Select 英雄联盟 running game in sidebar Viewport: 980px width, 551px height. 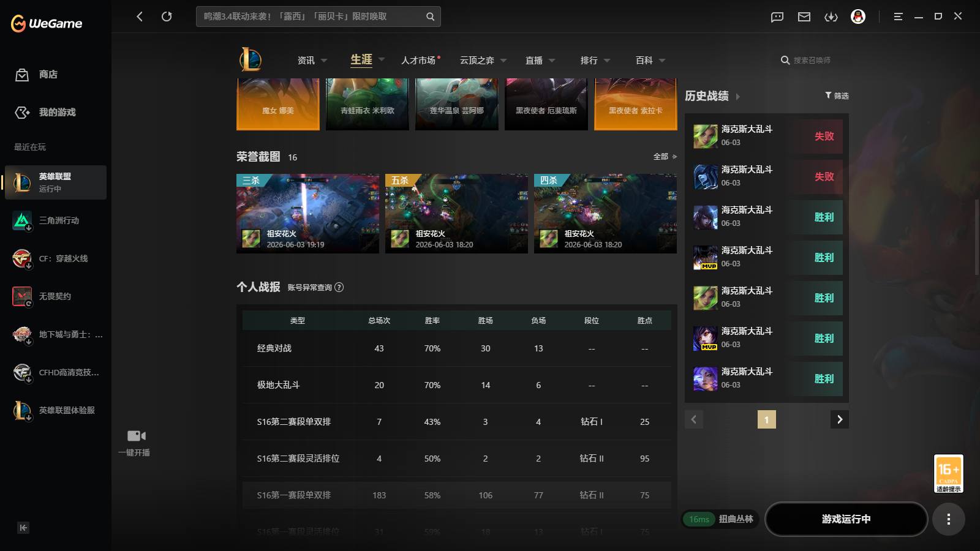(56, 182)
